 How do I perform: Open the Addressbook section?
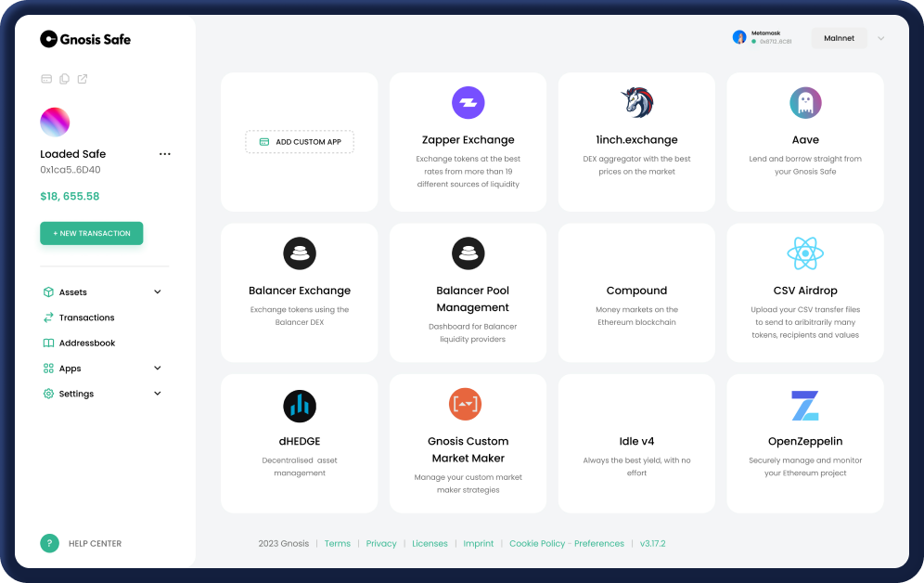click(87, 343)
